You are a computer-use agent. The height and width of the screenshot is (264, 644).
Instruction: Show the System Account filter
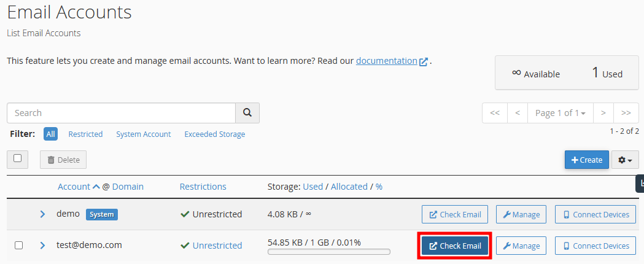(143, 134)
